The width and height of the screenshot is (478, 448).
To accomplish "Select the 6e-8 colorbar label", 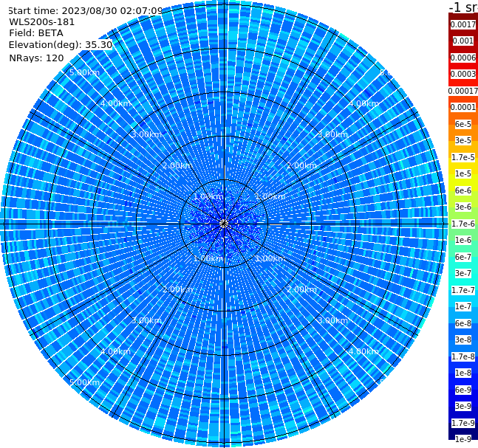I will 463,323.
